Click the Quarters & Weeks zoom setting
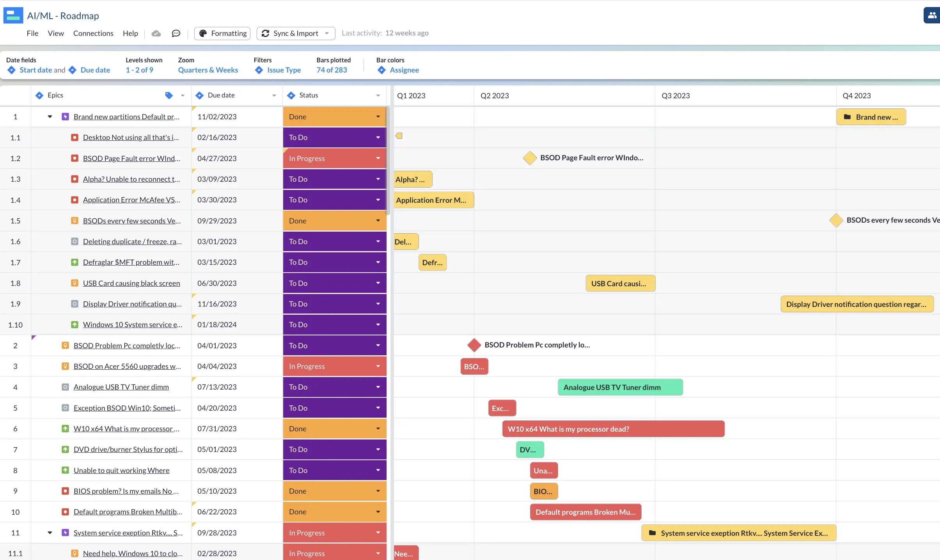 click(208, 70)
